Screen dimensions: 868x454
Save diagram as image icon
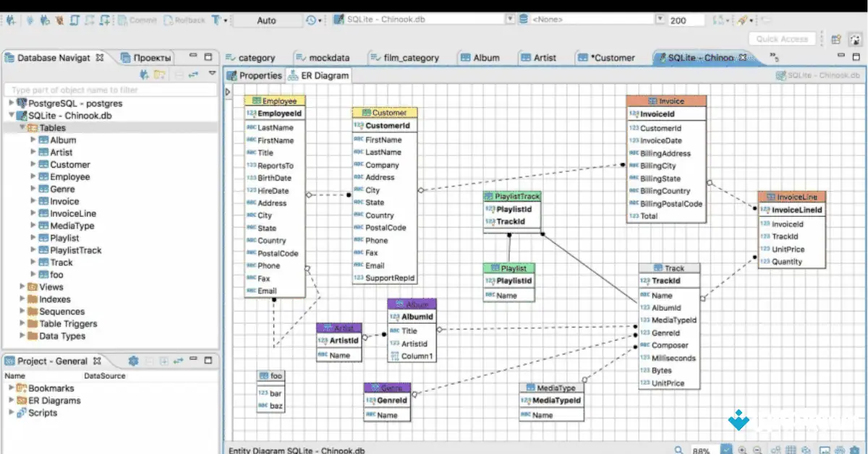point(825,450)
